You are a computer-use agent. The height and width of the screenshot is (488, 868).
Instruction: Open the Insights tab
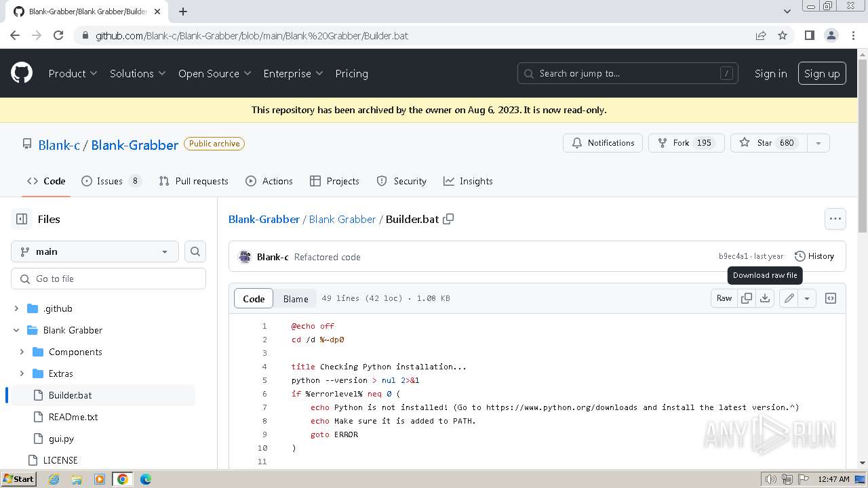[x=468, y=181]
